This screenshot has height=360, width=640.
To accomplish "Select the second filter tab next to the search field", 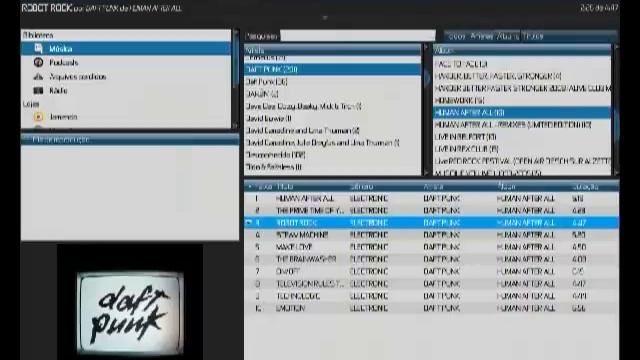I will coord(482,36).
